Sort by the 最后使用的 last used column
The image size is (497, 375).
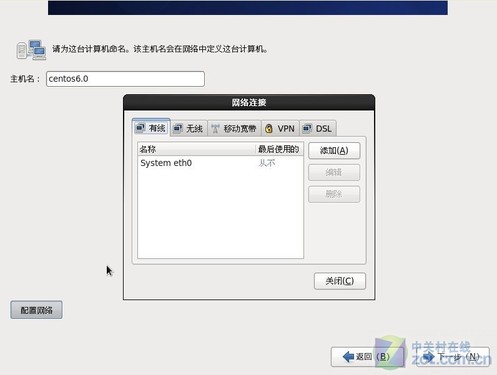point(279,149)
